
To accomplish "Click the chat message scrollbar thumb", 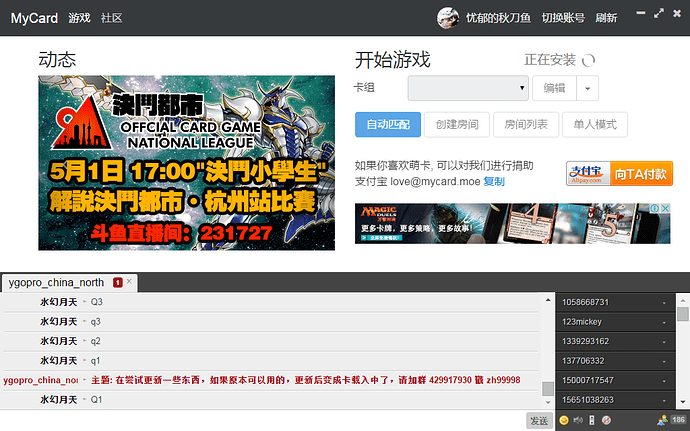I will (x=548, y=389).
